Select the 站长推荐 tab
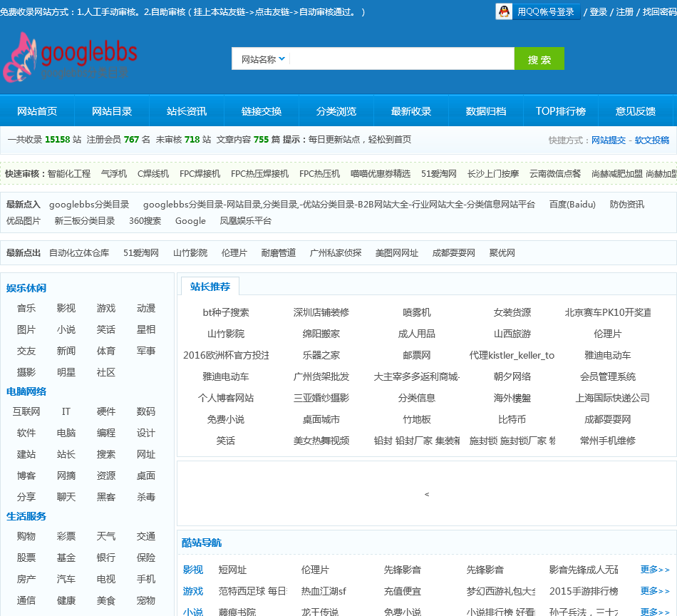This screenshot has height=616, width=677. [210, 287]
